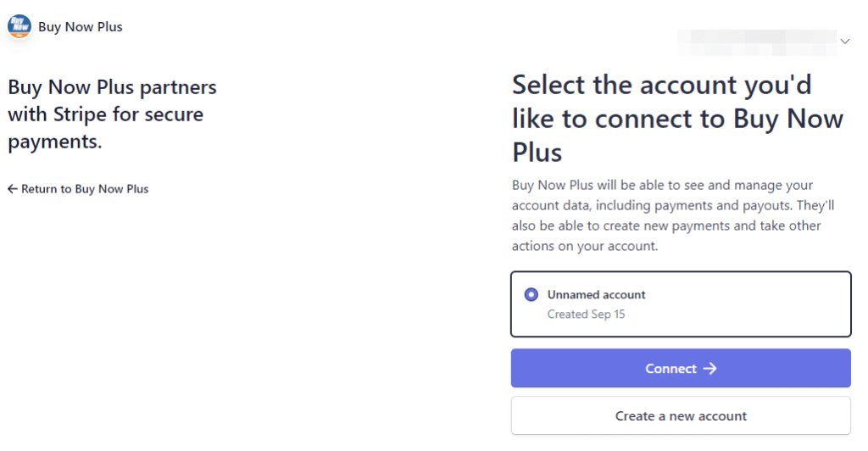Click the Unnamed account label text
868x451 pixels.
click(596, 295)
